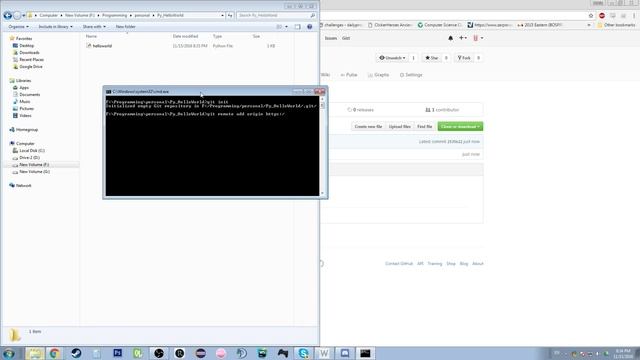Open the view options dropdown arrow

286,27
